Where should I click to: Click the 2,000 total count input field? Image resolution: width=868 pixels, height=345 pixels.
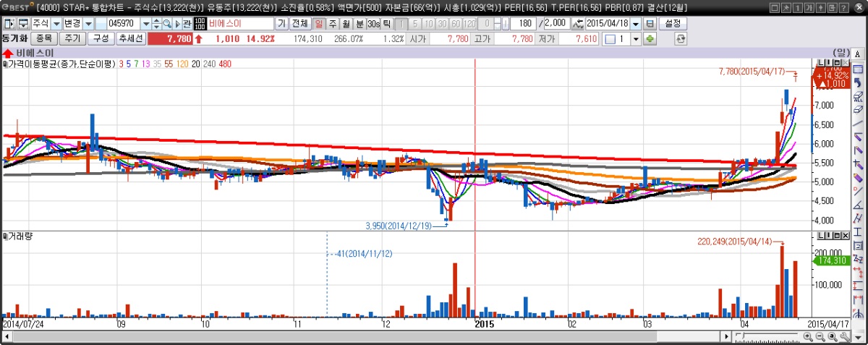pos(556,24)
